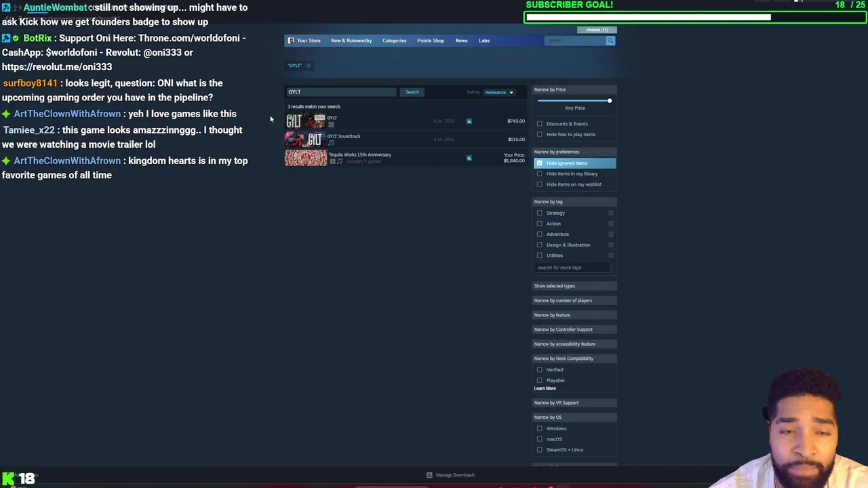This screenshot has width=868, height=488.
Task: Collapse the Narrow by Price section
Action: (574, 89)
